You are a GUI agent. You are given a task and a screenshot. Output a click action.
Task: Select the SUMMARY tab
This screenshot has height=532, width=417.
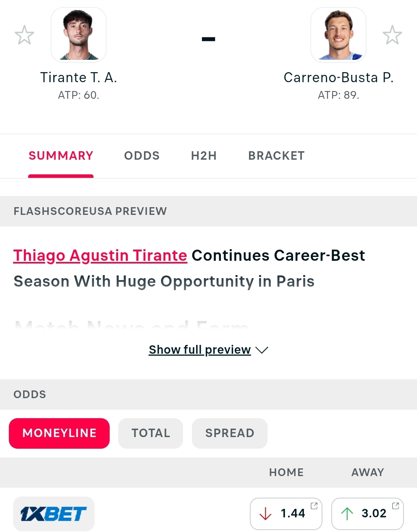61,155
